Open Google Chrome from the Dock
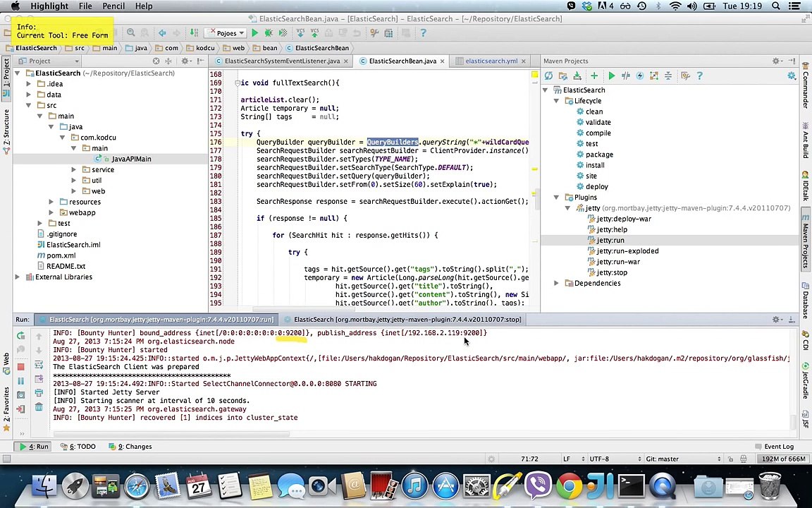The height and width of the screenshot is (508, 812). pyautogui.click(x=569, y=487)
